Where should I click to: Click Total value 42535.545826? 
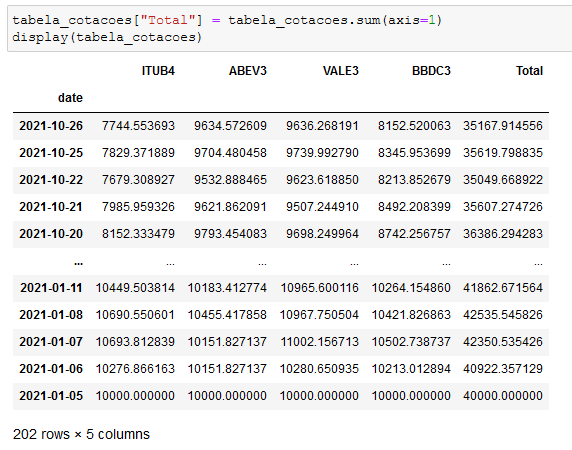click(503, 315)
